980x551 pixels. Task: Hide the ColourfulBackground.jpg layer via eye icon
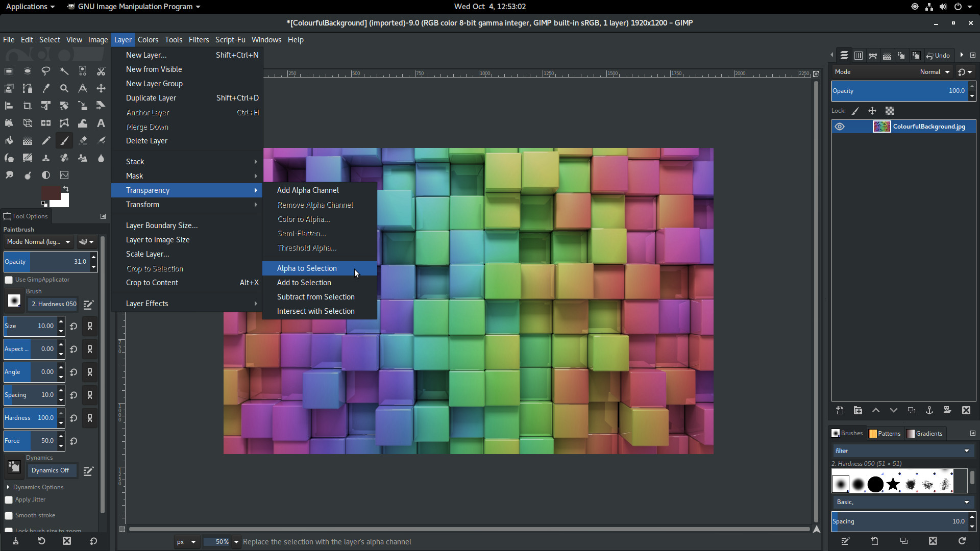click(840, 127)
